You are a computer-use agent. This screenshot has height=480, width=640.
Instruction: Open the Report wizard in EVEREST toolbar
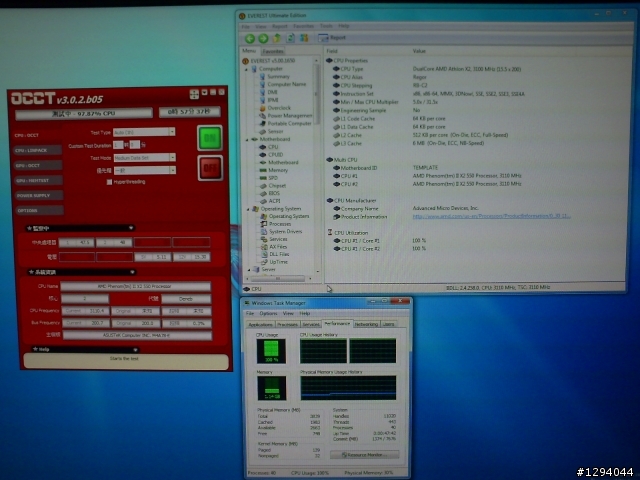(332, 38)
